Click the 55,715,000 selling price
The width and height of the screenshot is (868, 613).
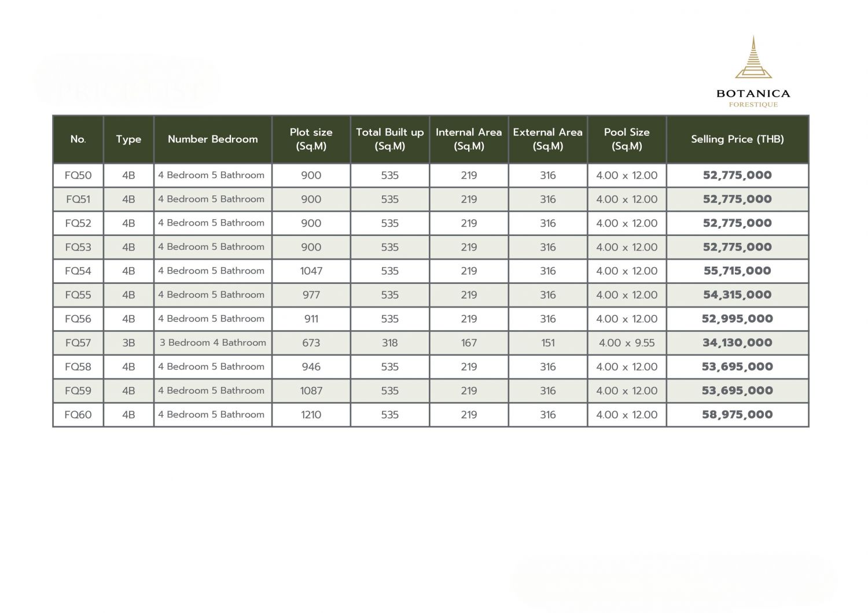[x=737, y=271]
